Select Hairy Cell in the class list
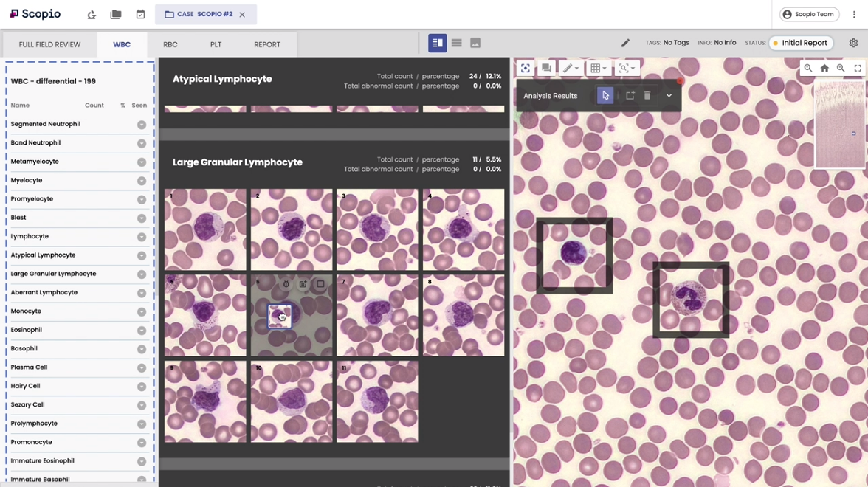This screenshot has height=487, width=868. (x=25, y=387)
